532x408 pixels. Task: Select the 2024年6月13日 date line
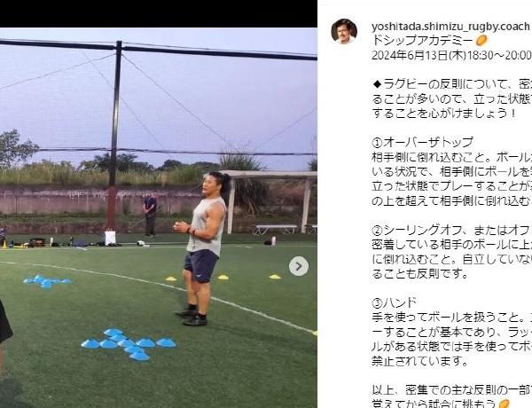(x=451, y=55)
